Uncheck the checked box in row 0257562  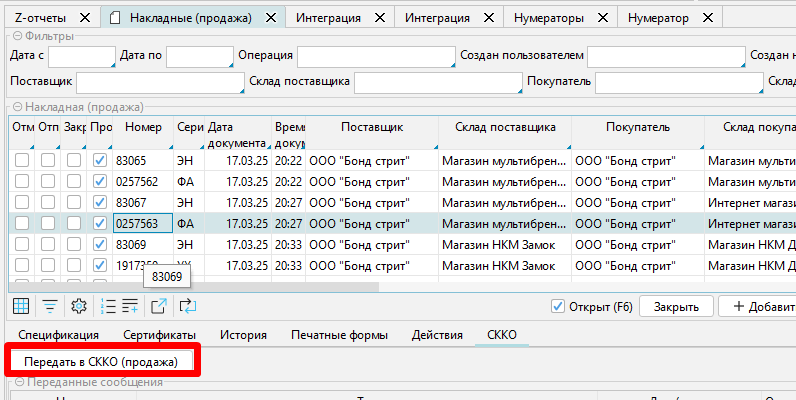[x=99, y=182]
